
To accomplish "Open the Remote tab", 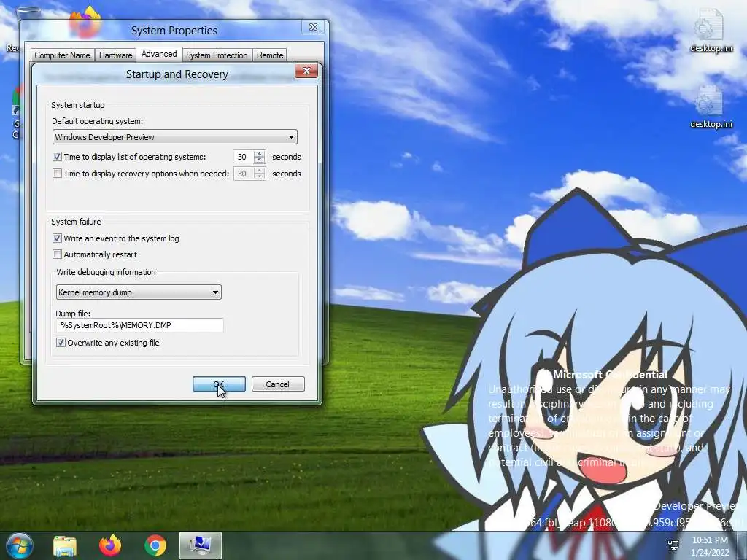I will (x=270, y=55).
